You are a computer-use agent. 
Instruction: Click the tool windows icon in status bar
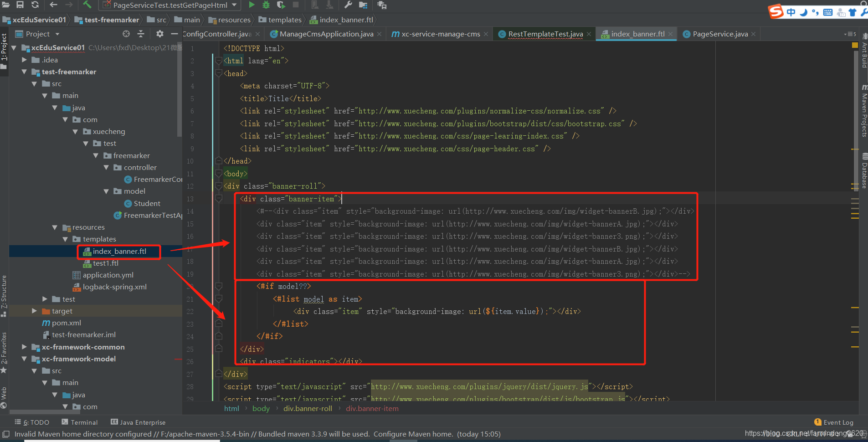(x=6, y=434)
